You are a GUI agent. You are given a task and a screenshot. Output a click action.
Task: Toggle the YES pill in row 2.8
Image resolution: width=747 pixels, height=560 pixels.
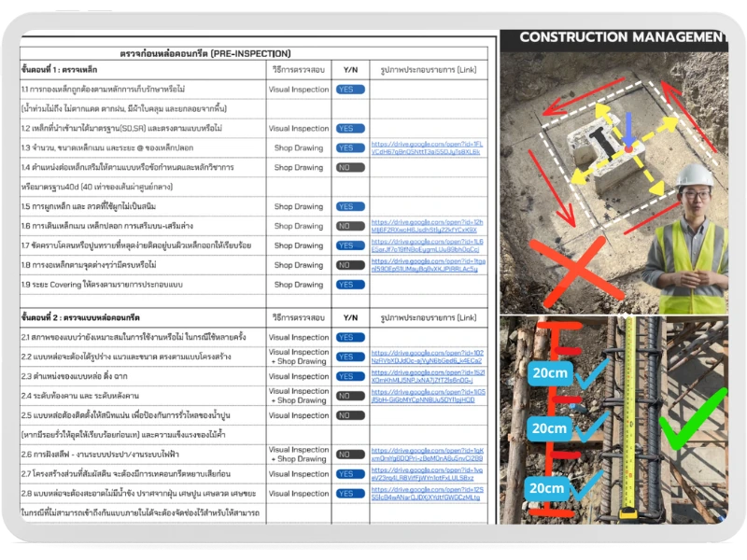350,494
